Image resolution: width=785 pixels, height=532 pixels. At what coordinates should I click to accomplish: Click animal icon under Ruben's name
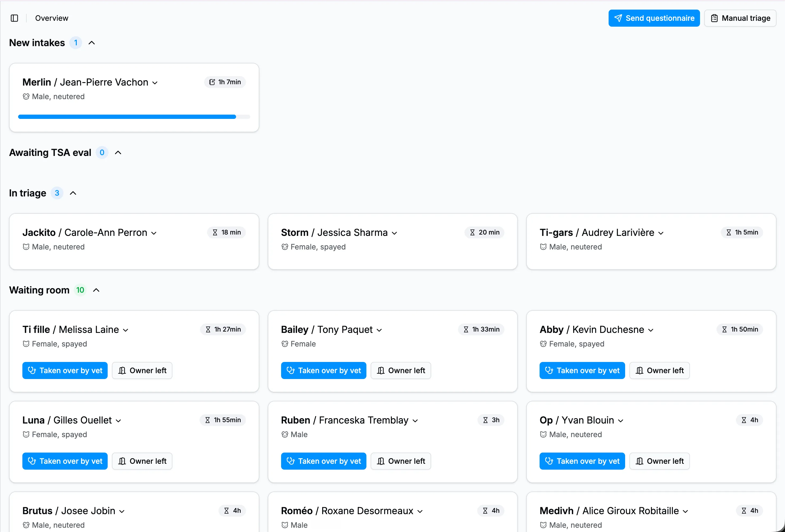pyautogui.click(x=285, y=434)
